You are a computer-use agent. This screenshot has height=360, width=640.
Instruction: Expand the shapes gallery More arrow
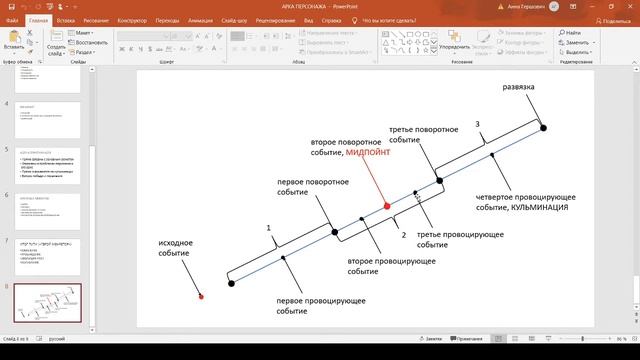[x=434, y=51]
